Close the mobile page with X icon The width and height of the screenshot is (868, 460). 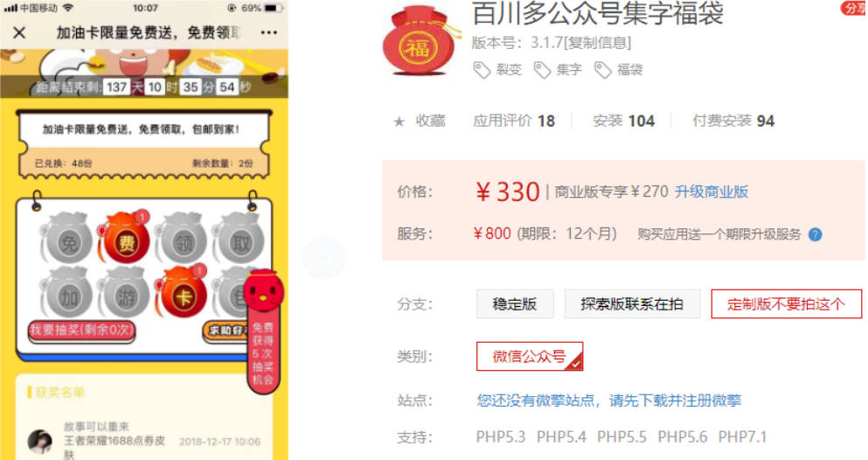point(19,32)
